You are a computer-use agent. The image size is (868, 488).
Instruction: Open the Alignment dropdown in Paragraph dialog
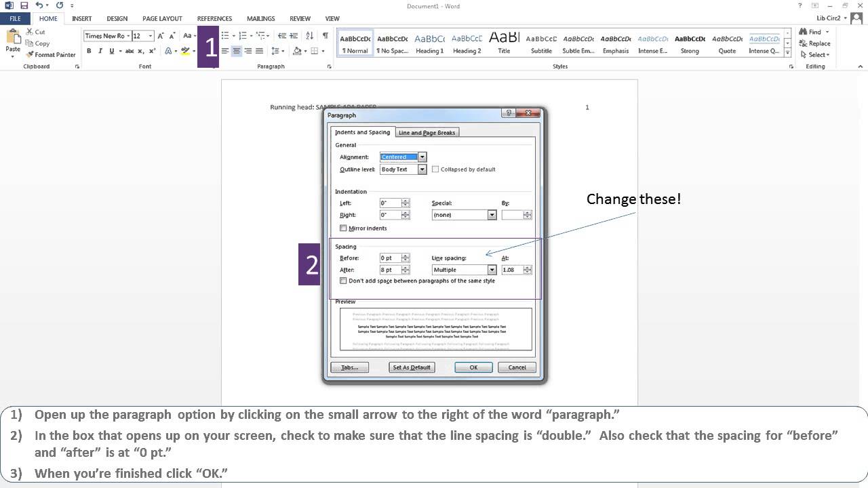click(422, 157)
